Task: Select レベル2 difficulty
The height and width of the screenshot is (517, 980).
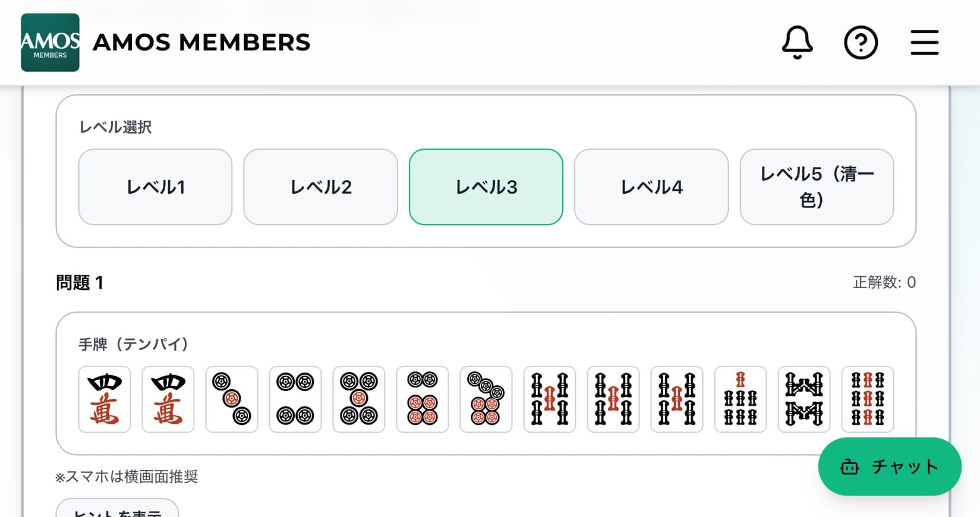Action: point(320,187)
